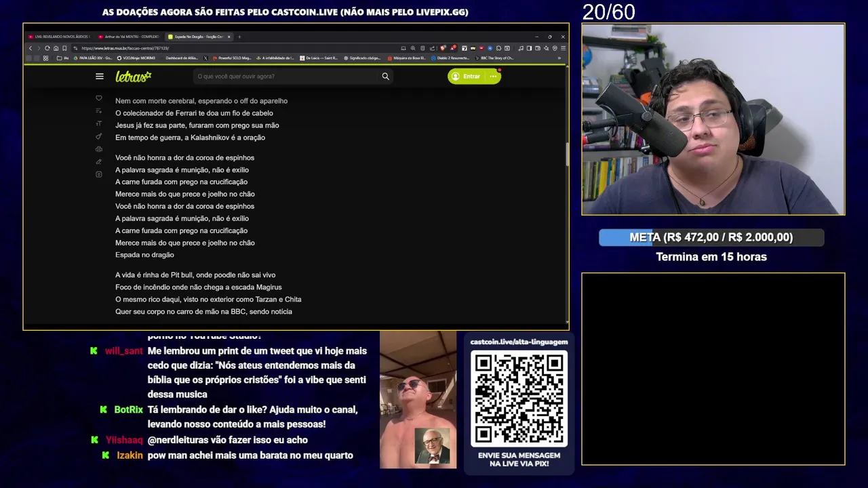Image resolution: width=868 pixels, height=488 pixels.
Task: Click the streamer webcam feed
Action: click(713, 119)
